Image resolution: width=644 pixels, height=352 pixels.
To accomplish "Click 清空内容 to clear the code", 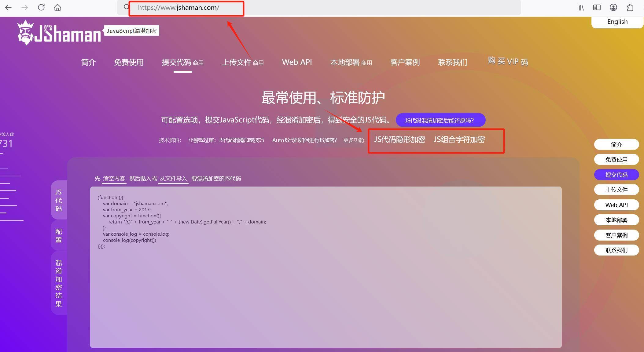I will click(x=114, y=179).
